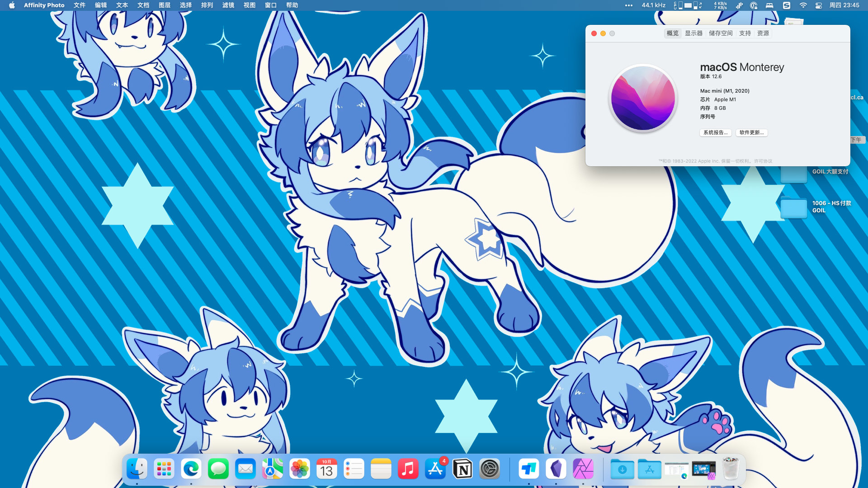
Task: Open the 文本 menu
Action: [x=122, y=5]
